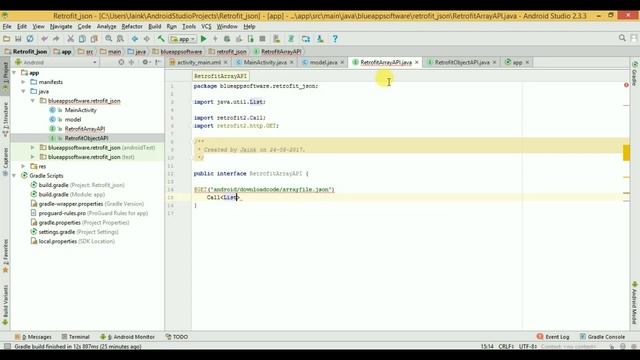Open the Android Monitor tool window
640x360 pixels.
click(x=128, y=337)
